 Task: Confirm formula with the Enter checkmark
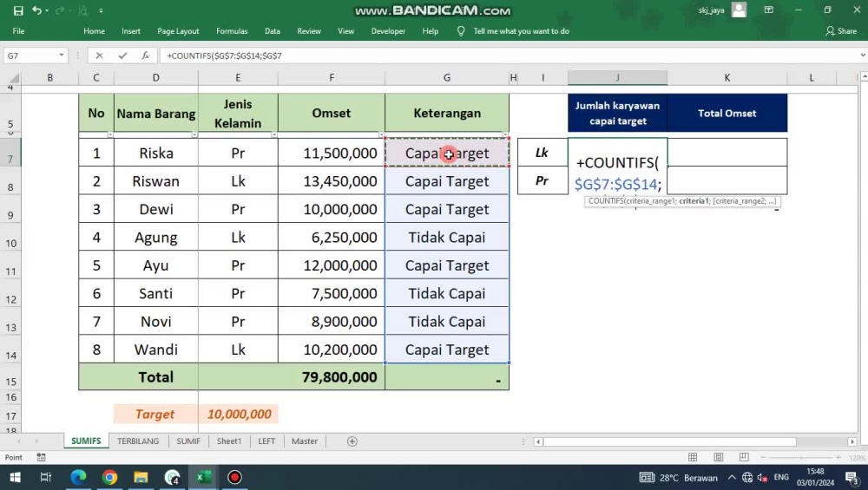point(122,56)
